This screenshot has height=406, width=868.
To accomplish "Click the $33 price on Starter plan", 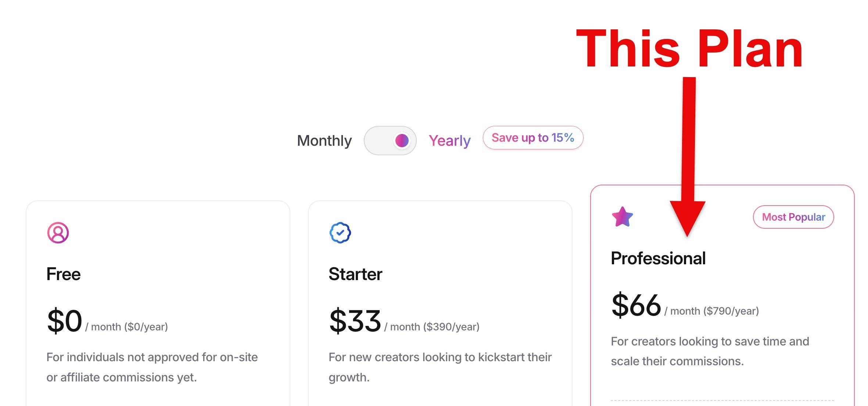I will (355, 321).
